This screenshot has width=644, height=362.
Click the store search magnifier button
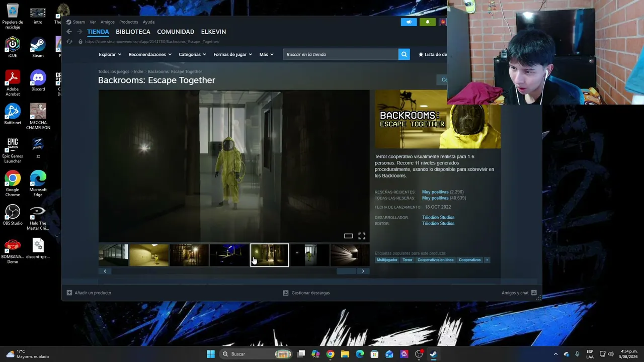[404, 54]
